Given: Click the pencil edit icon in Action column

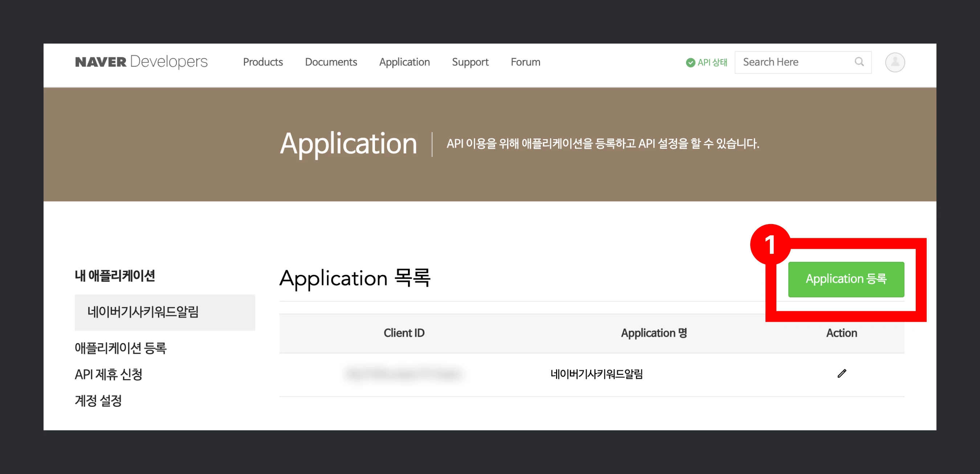Looking at the screenshot, I should 841,373.
